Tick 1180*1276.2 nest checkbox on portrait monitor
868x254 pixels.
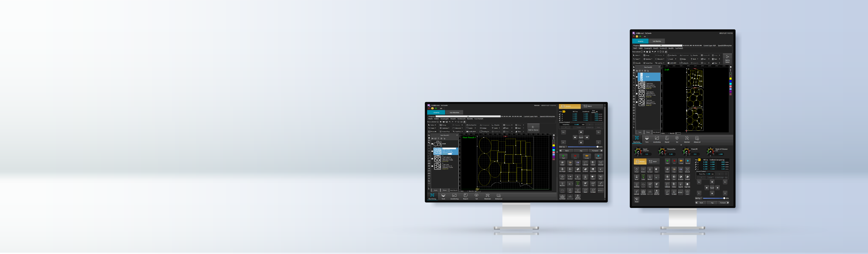click(x=637, y=85)
